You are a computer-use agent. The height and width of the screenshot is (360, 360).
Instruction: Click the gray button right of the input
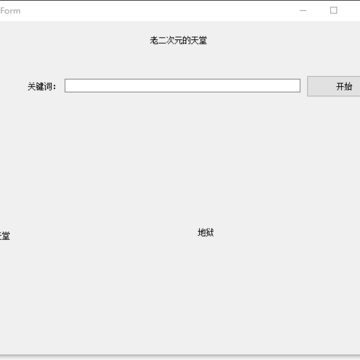click(334, 86)
